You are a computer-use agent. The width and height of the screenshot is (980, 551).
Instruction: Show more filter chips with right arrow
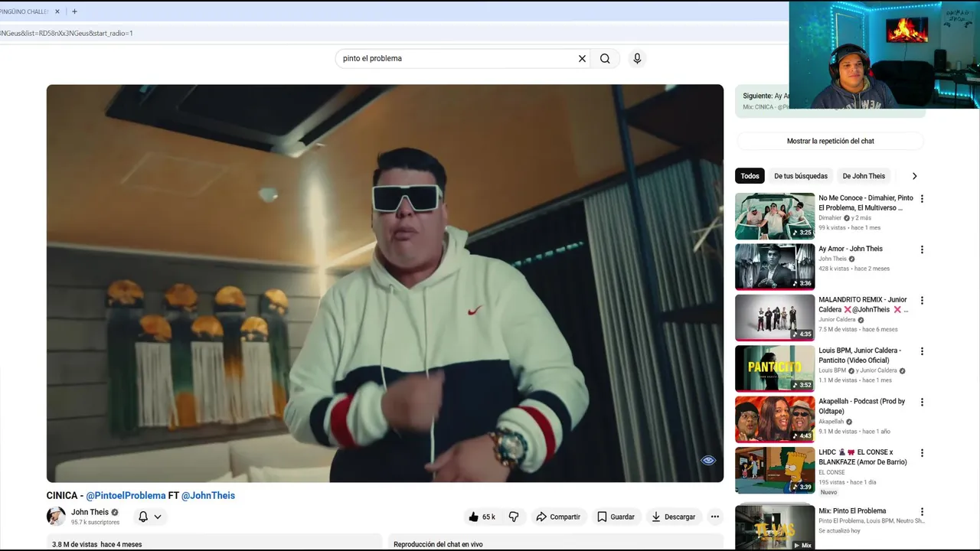click(x=914, y=176)
